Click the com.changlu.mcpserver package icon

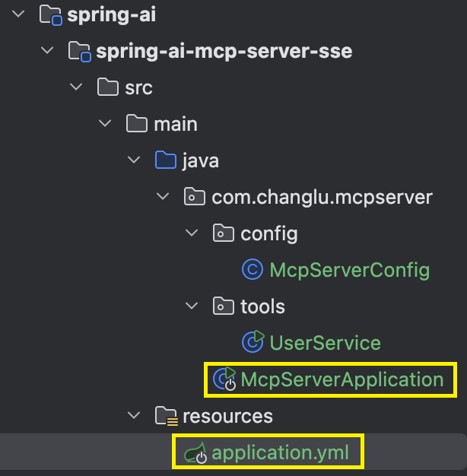[x=195, y=197]
